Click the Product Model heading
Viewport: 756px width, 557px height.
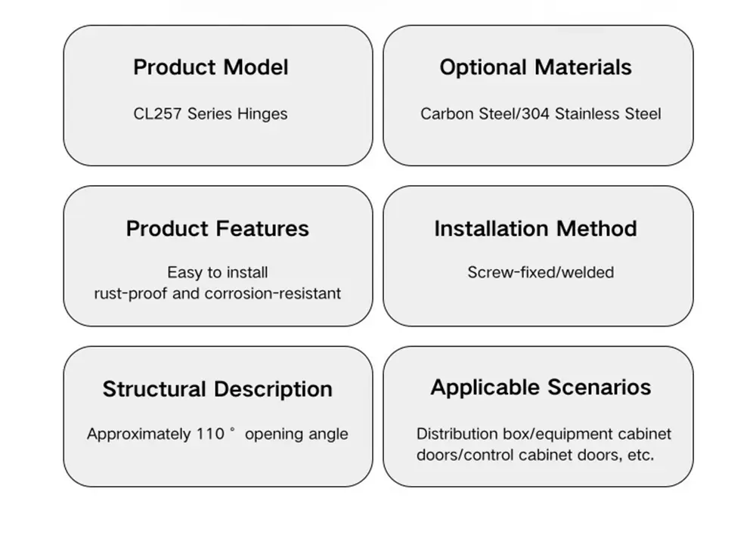pyautogui.click(x=211, y=67)
